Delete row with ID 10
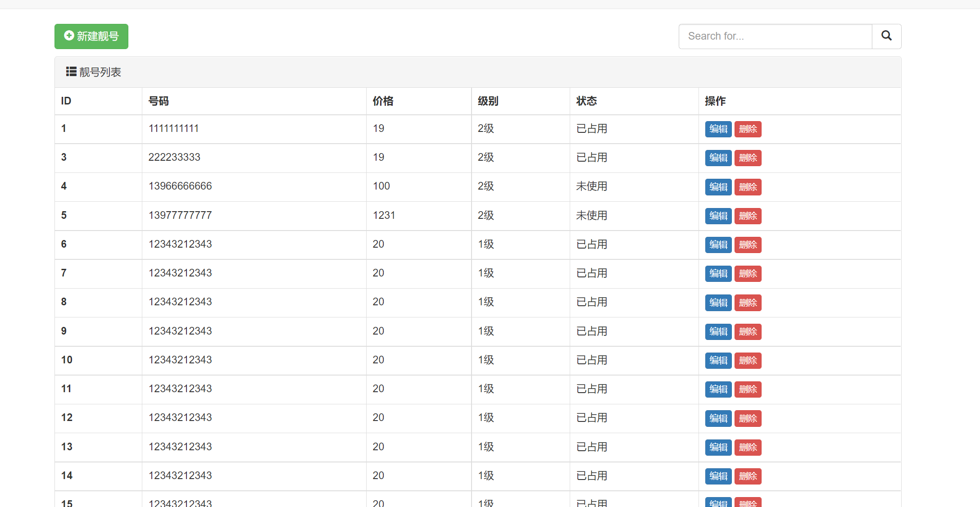This screenshot has width=980, height=507. (748, 360)
